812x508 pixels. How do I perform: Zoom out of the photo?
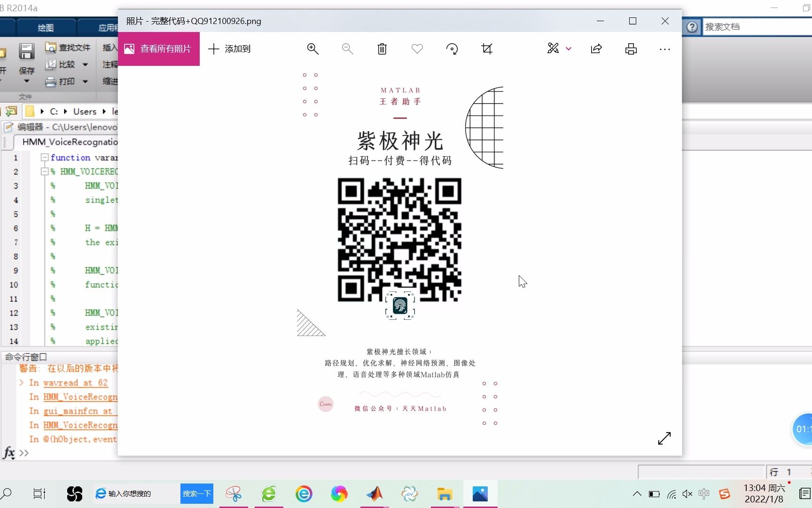[348, 49]
